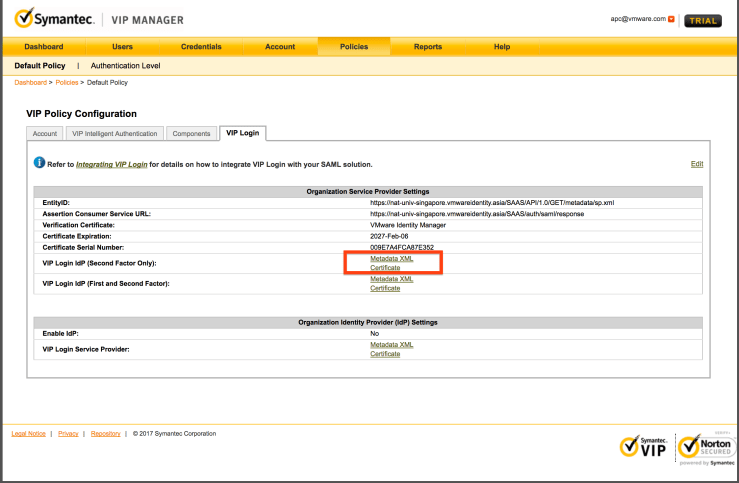Open the Account menu in navigation bar
The width and height of the screenshot is (739, 483).
[280, 47]
